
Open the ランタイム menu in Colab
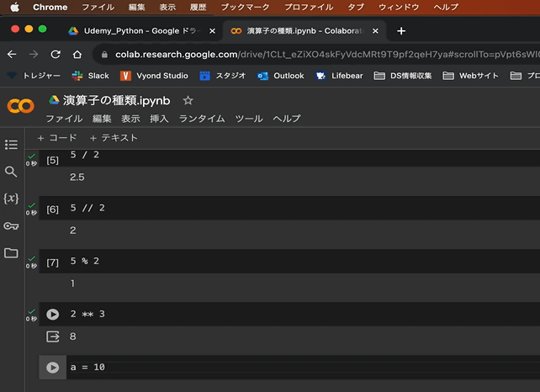(202, 119)
